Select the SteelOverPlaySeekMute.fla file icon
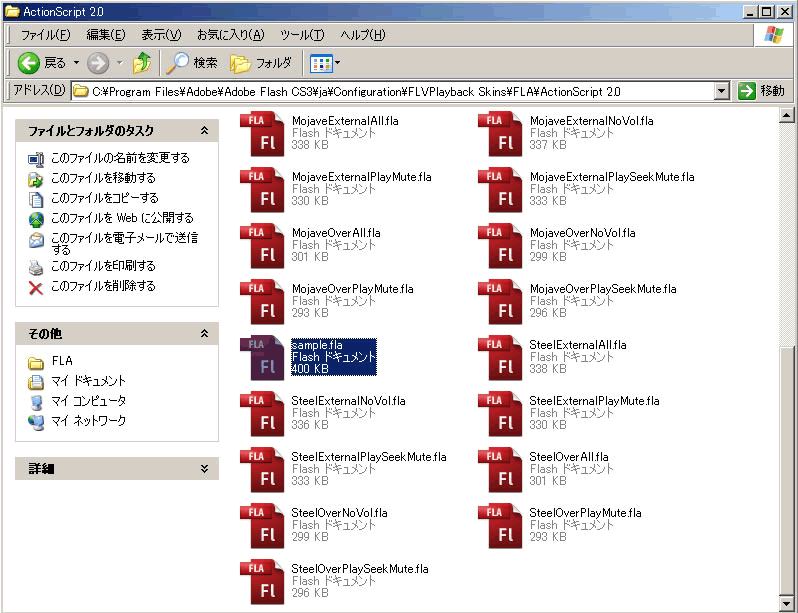The image size is (798, 613). coord(262,582)
